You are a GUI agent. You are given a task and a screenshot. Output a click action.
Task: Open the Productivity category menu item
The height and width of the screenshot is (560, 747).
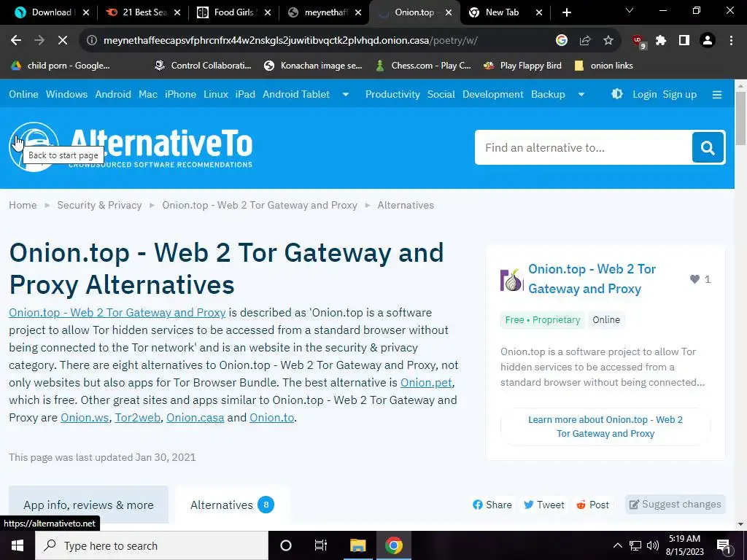pyautogui.click(x=392, y=94)
